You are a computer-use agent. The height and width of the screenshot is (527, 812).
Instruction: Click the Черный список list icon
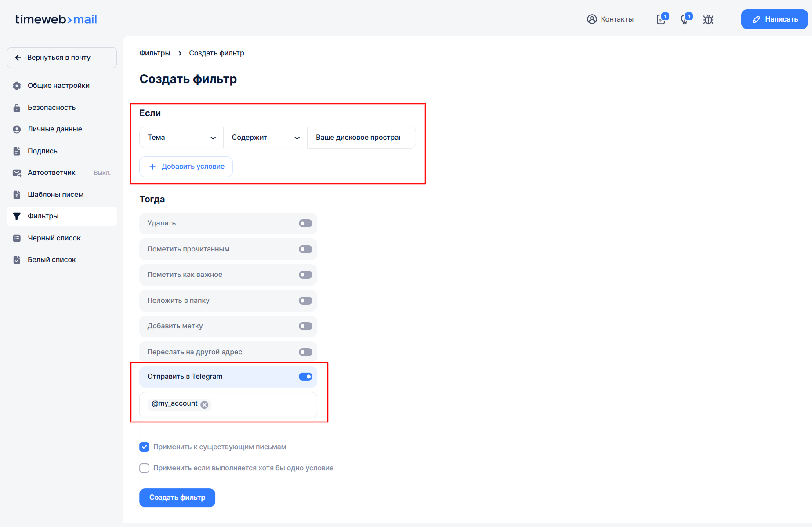pos(17,238)
